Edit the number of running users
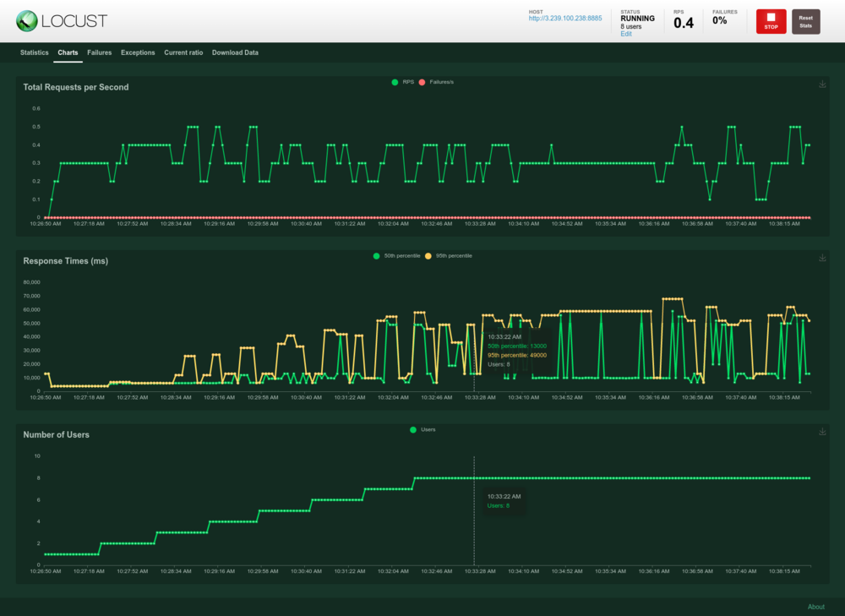The image size is (845, 616). pyautogui.click(x=625, y=34)
